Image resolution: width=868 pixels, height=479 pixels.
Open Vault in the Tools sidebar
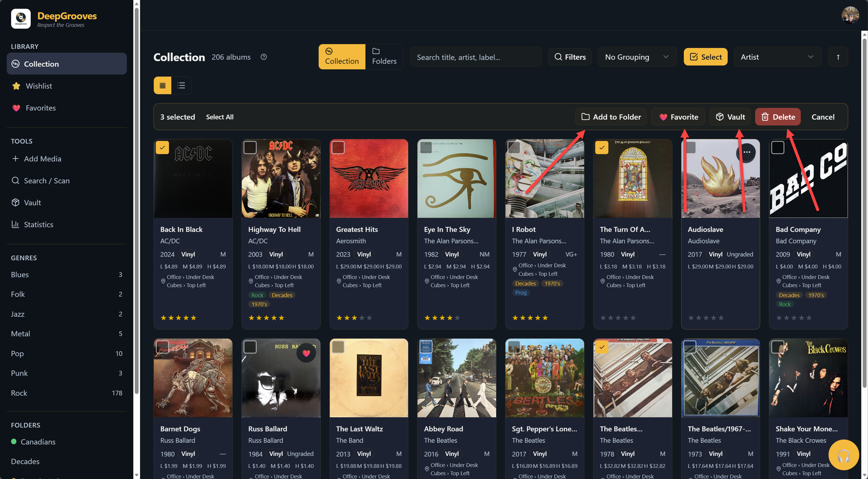pyautogui.click(x=66, y=203)
